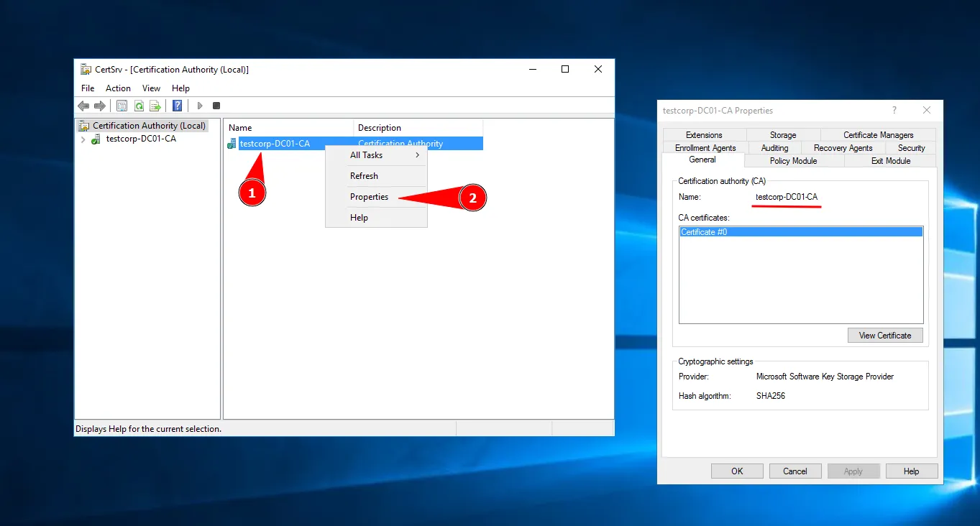Stop the service with the square icon
The height and width of the screenshot is (526, 980).
click(216, 106)
